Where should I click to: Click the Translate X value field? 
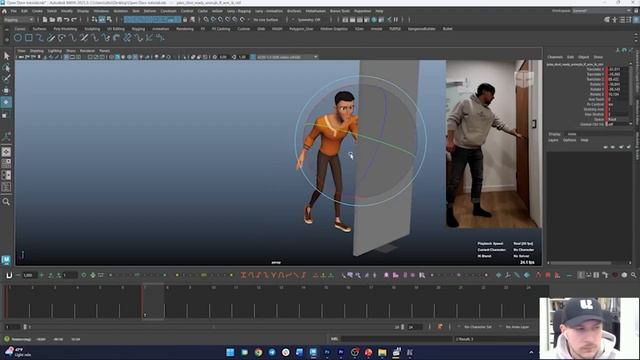point(618,69)
